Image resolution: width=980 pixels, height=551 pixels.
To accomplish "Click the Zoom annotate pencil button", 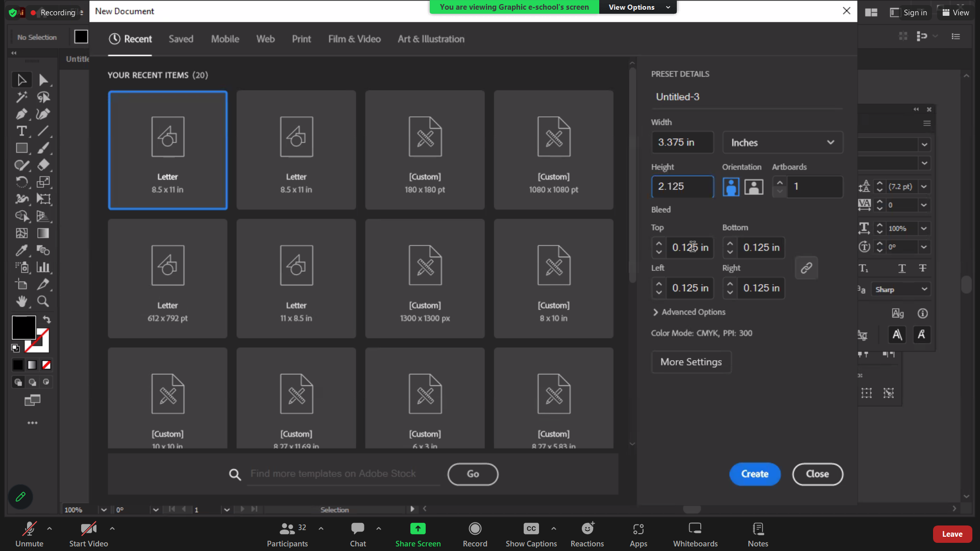I will coord(20,496).
